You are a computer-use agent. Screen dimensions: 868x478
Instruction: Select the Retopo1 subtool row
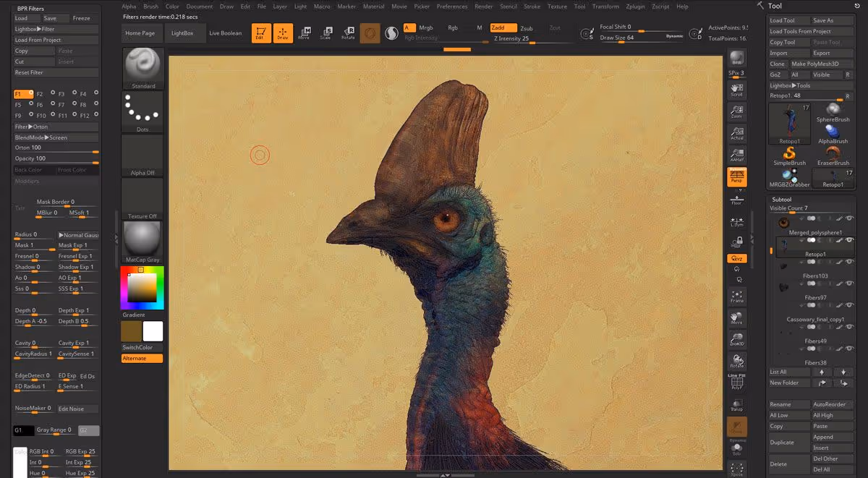815,246
